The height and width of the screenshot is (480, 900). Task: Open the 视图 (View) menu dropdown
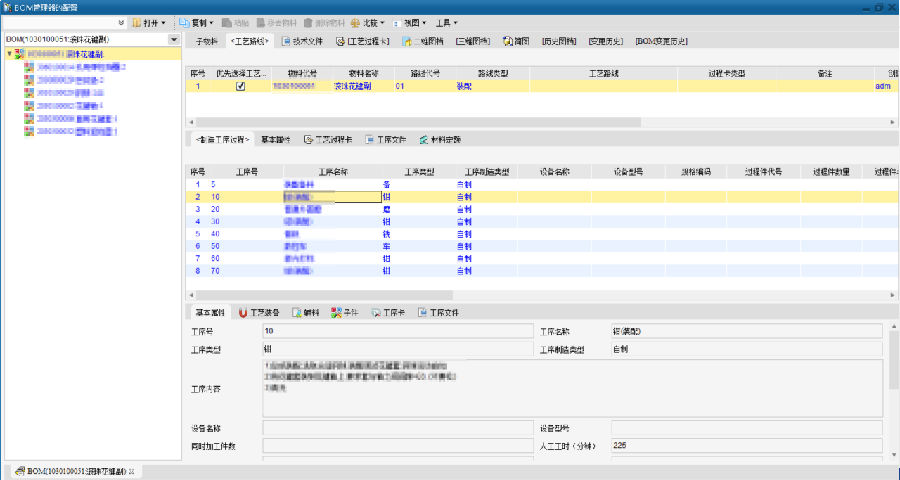pos(413,22)
